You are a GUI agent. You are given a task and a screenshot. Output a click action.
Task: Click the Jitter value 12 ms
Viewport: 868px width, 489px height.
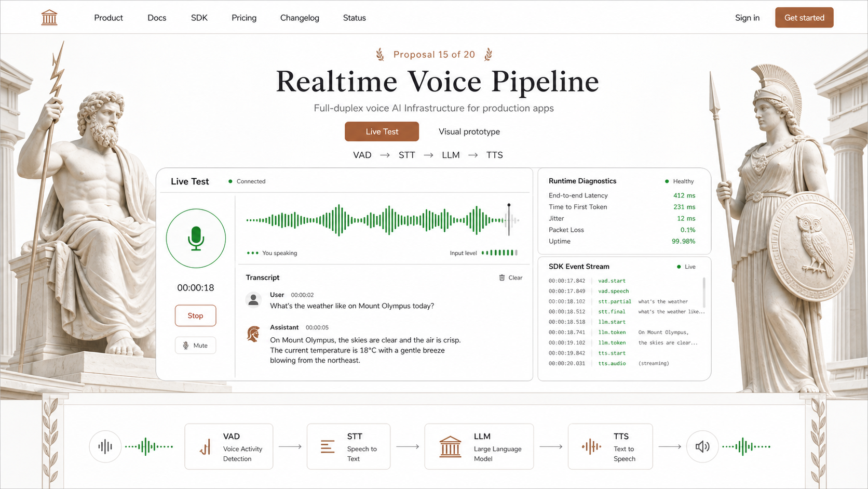point(686,218)
